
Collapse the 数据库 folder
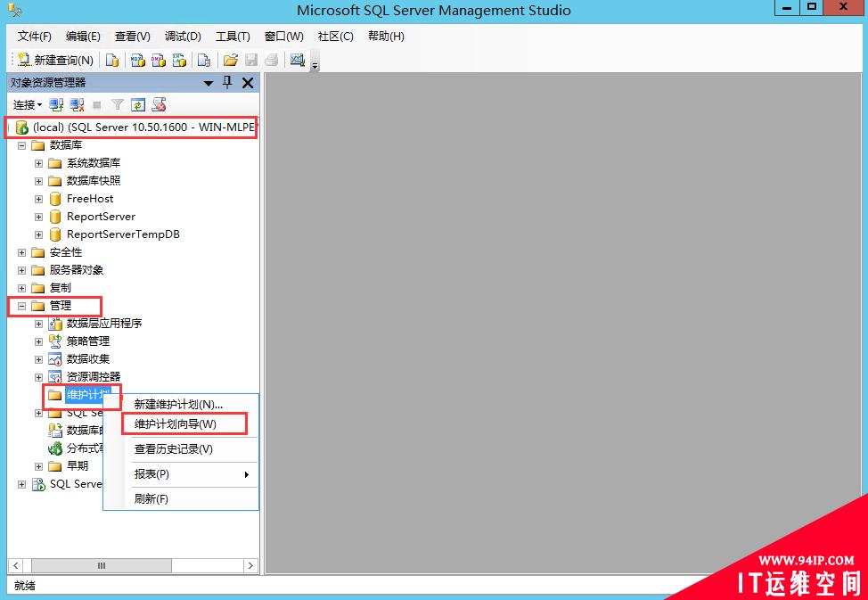pos(21,145)
